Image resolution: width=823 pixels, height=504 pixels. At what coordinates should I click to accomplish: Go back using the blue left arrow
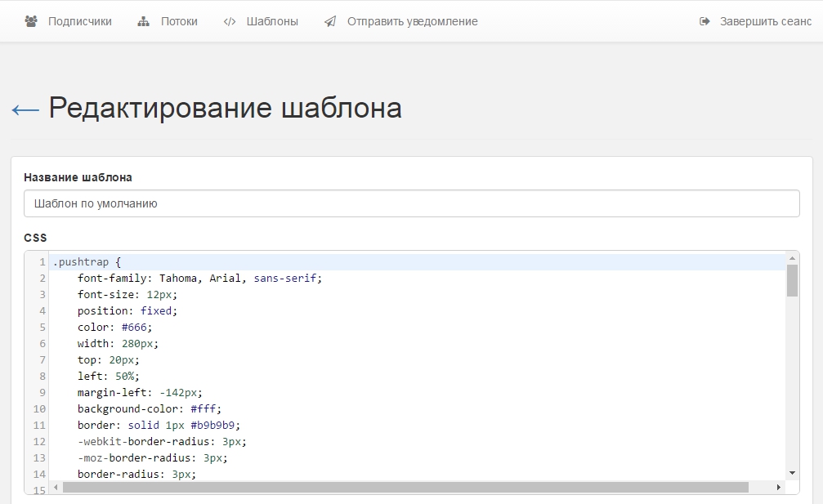coord(25,109)
